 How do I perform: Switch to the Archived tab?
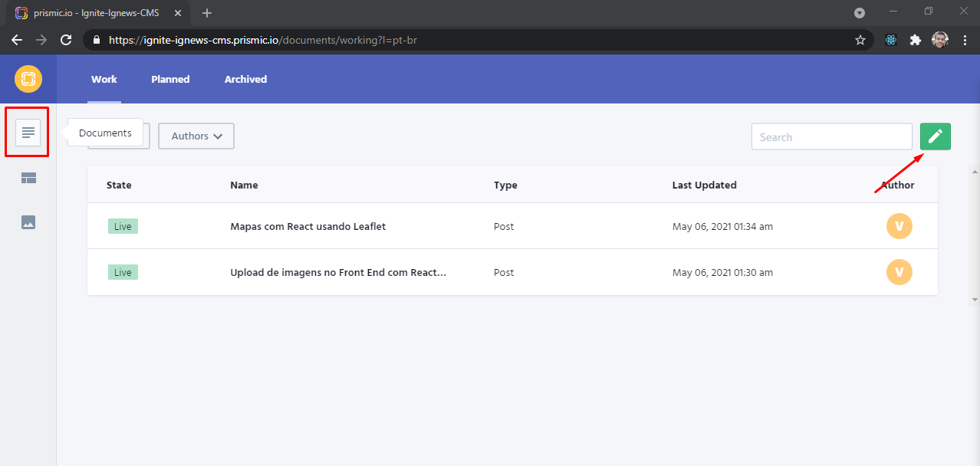245,79
